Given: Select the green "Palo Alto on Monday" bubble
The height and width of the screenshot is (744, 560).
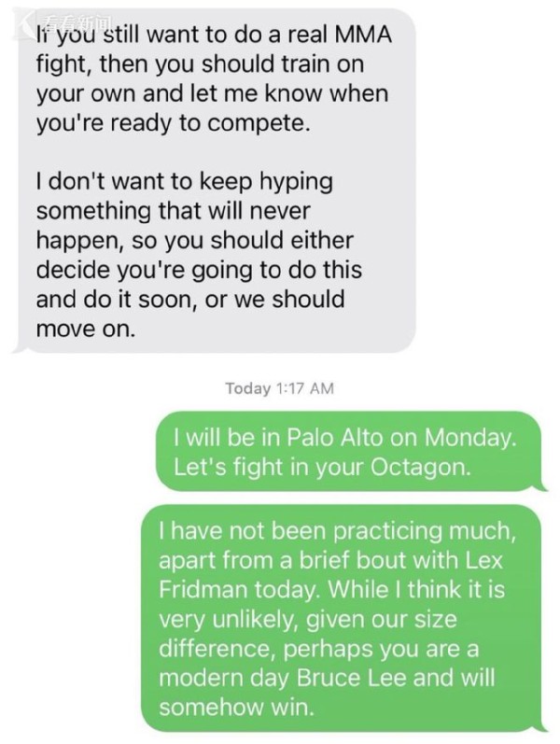Looking at the screenshot, I should pyautogui.click(x=351, y=451).
